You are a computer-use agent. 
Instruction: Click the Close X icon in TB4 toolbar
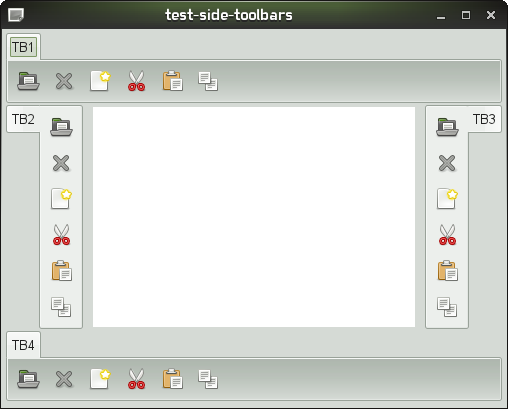pyautogui.click(x=64, y=379)
